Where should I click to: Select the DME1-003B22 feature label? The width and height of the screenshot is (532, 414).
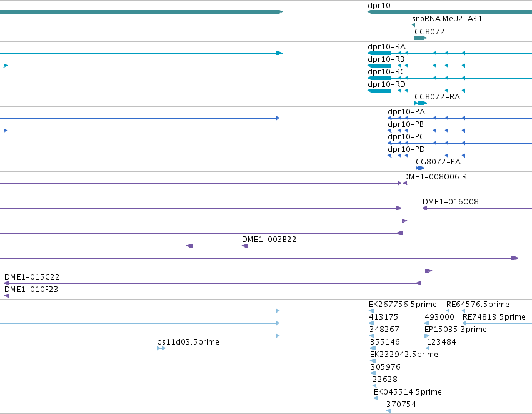(x=269, y=240)
